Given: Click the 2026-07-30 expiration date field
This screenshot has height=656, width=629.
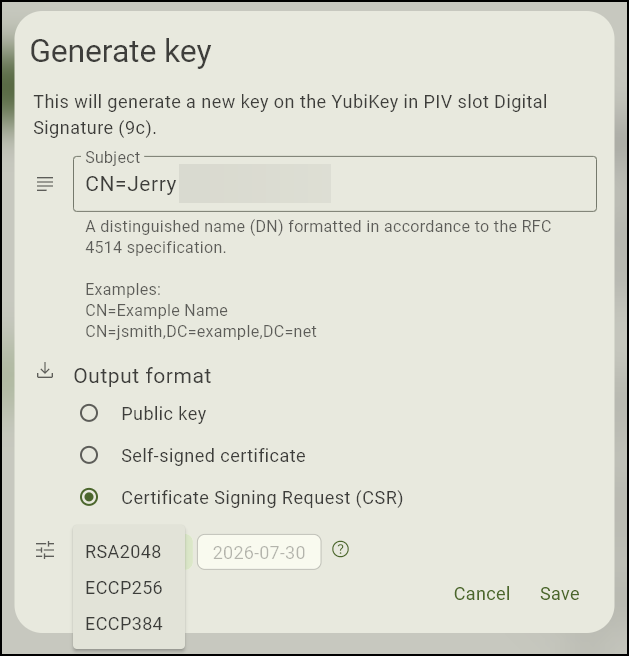Looking at the screenshot, I should click(259, 553).
